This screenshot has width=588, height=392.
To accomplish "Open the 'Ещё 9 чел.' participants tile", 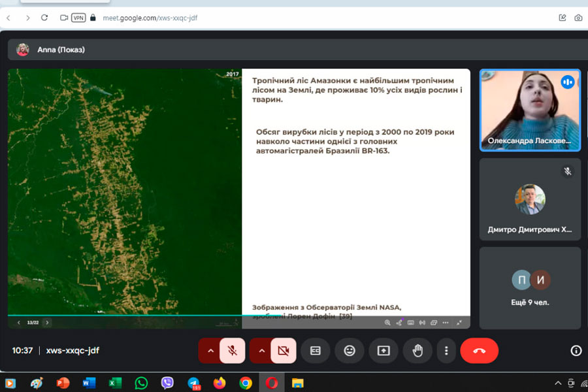I will coord(530,288).
